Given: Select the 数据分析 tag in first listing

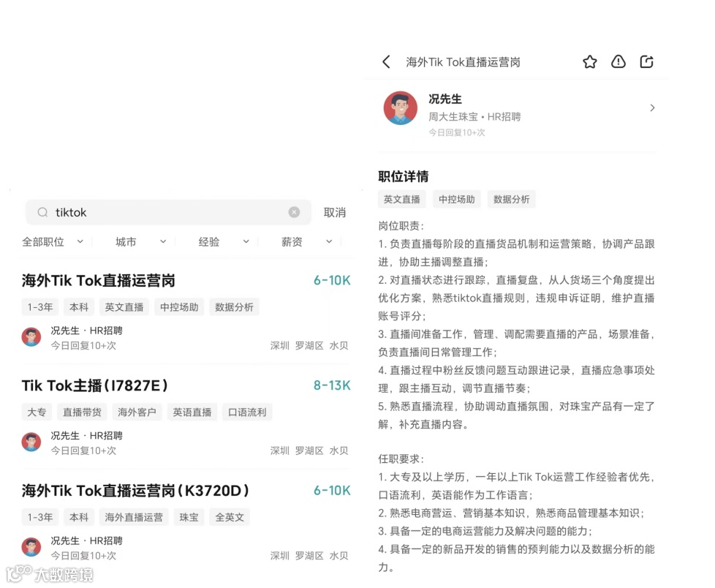Looking at the screenshot, I should (x=235, y=307).
